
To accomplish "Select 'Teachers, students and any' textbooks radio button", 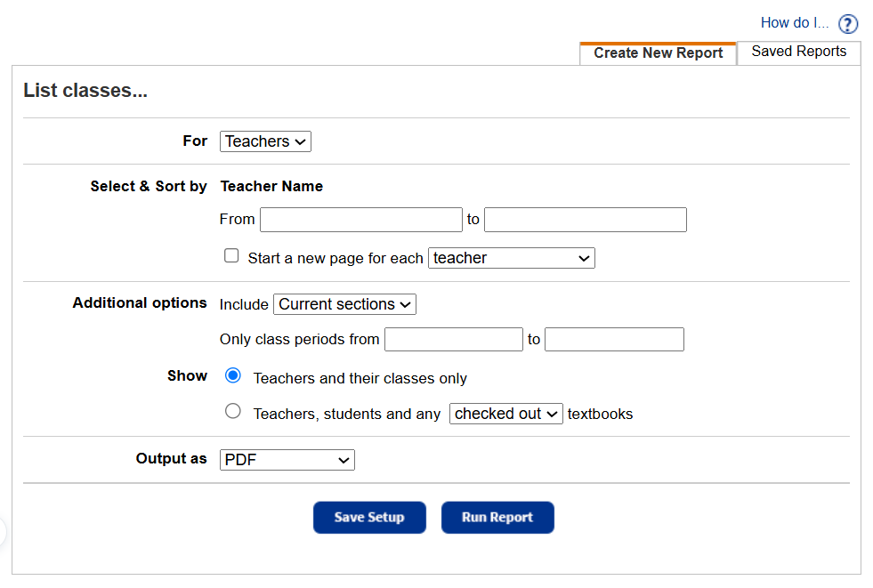I will [233, 412].
